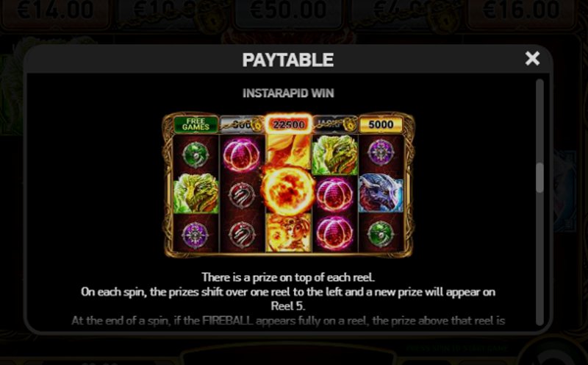
Task: Select the FREE GAMES prize above reel one
Action: coord(196,124)
